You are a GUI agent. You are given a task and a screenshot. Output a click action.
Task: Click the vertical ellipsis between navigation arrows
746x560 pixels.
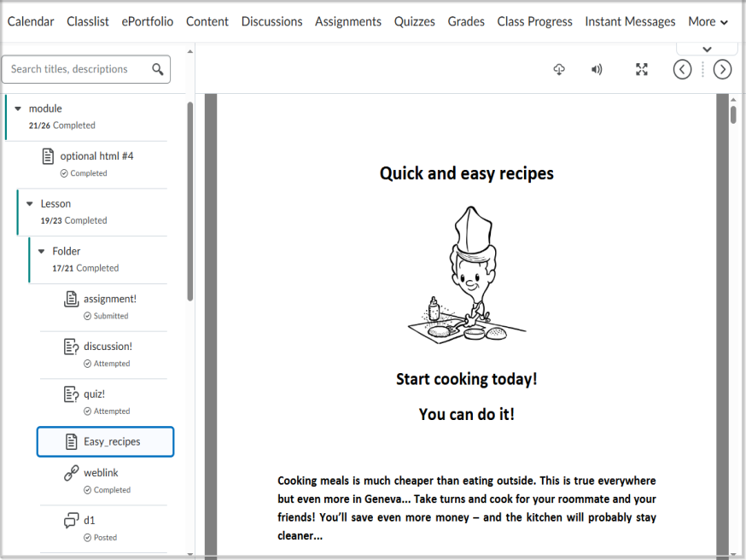702,69
